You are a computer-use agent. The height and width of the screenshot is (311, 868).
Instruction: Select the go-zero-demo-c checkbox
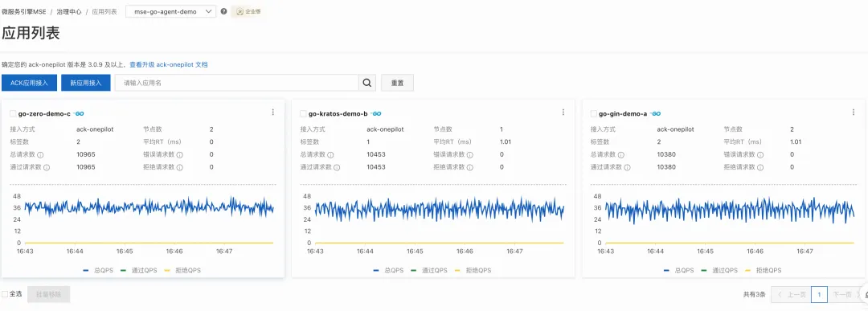[x=14, y=113]
